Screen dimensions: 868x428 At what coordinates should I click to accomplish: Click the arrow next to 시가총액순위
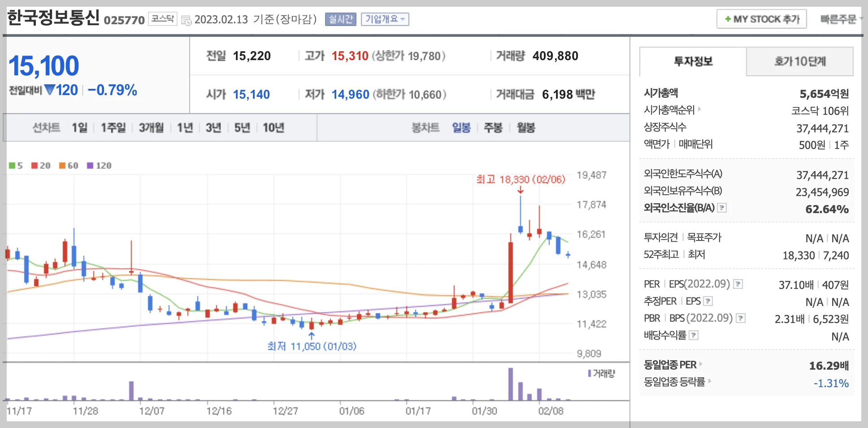pos(699,109)
